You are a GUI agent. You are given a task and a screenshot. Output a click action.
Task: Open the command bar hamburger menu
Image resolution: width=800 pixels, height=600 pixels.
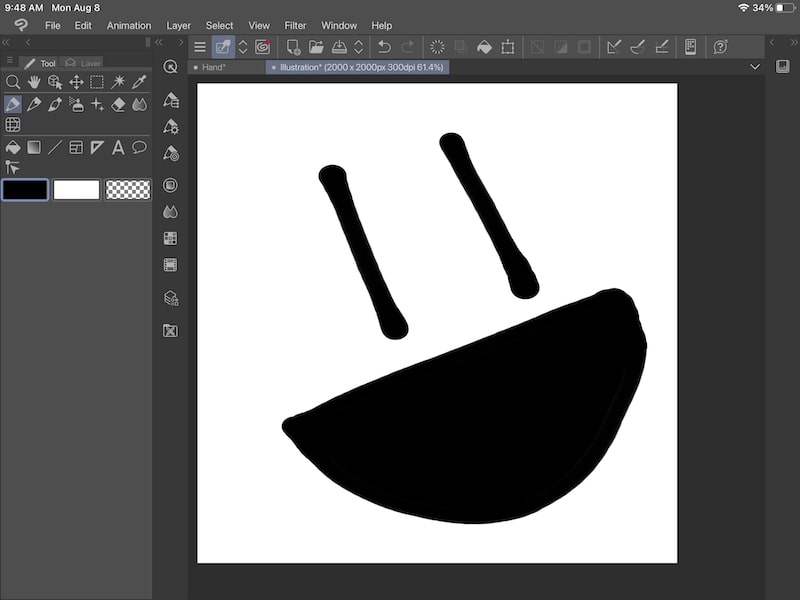point(200,45)
